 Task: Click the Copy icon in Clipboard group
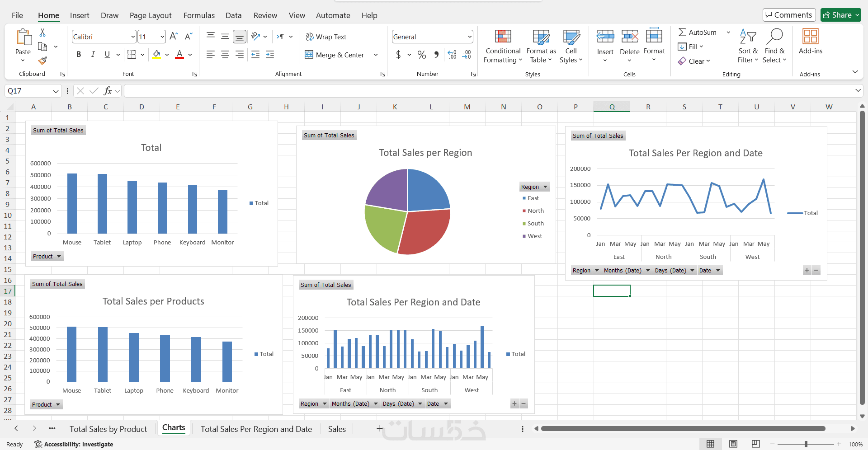42,47
